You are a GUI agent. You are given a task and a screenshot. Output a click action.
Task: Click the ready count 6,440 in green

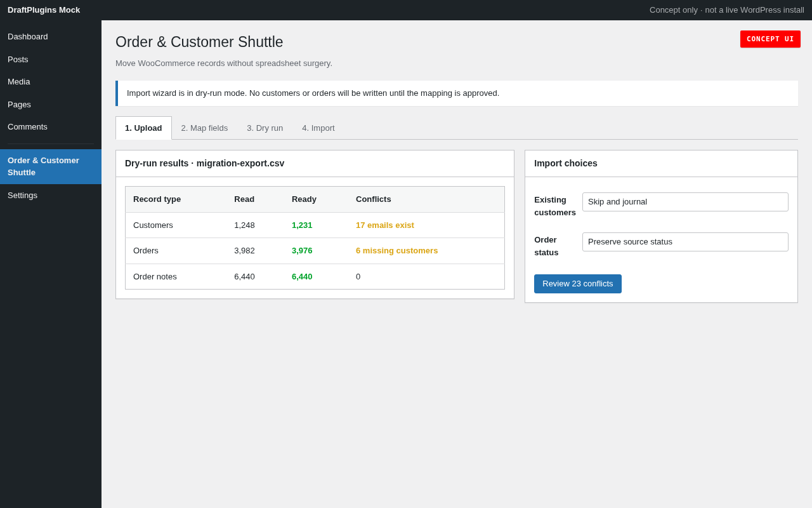(x=302, y=277)
